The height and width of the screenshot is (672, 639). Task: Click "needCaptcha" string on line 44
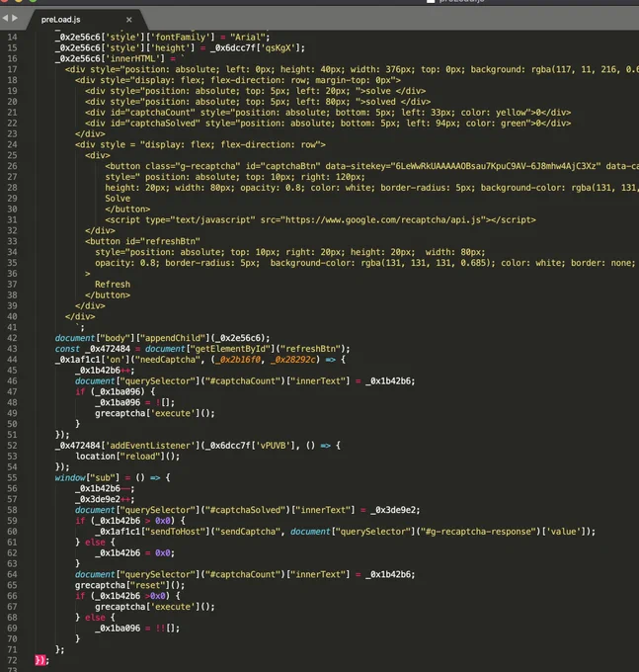click(x=170, y=359)
